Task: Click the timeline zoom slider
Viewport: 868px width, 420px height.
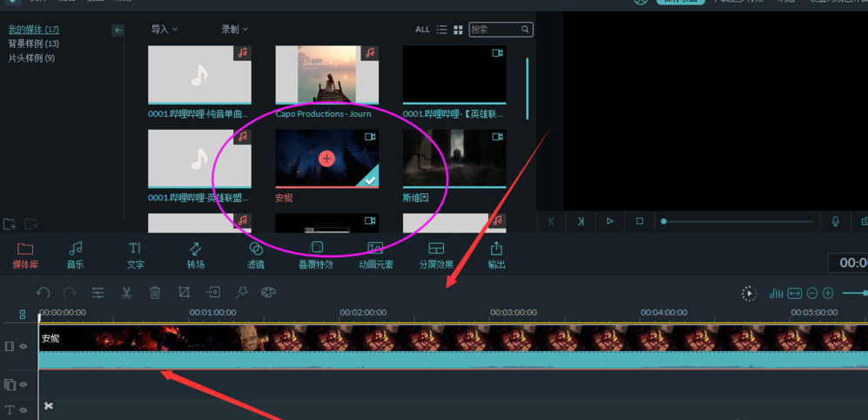Action: click(855, 293)
